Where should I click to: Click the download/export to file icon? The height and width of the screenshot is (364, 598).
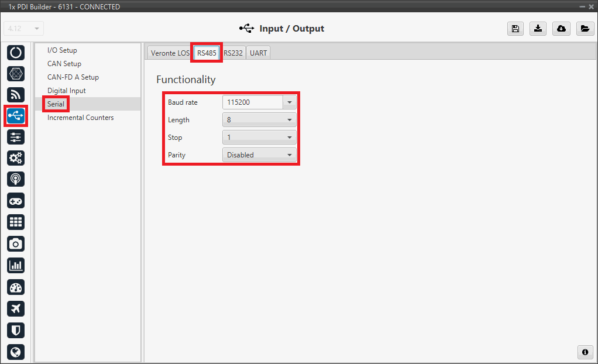(x=538, y=29)
